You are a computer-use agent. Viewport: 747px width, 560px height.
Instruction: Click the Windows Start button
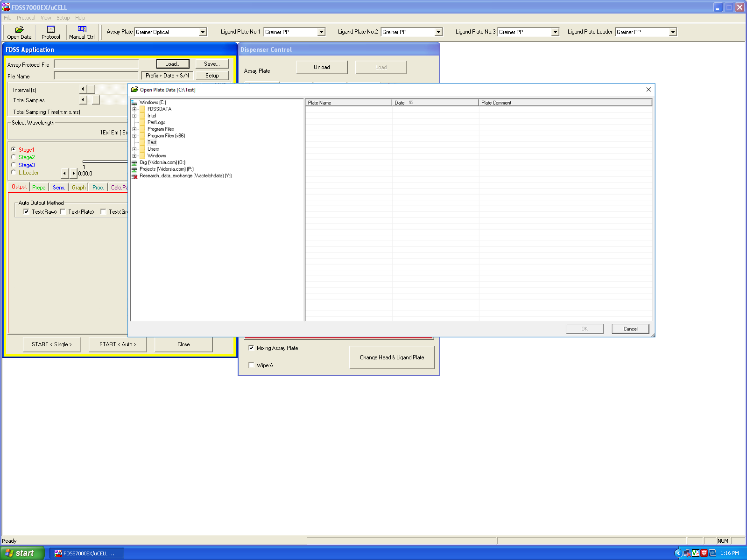[22, 553]
